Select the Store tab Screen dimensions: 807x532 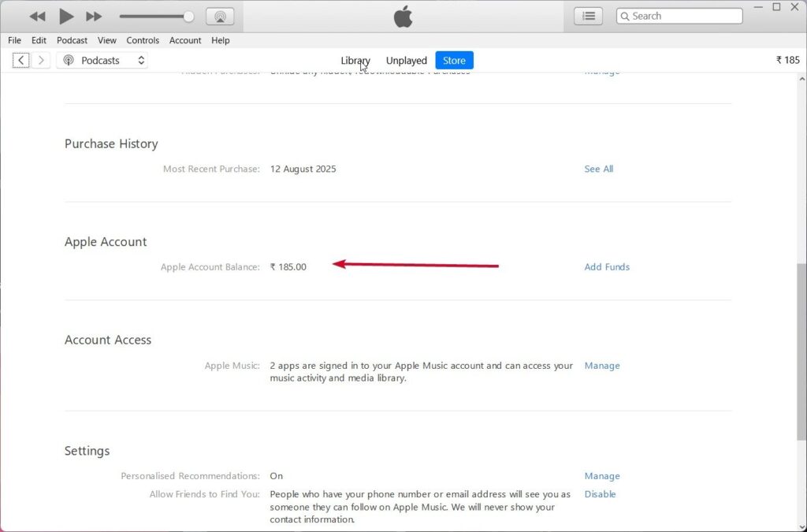pos(454,60)
